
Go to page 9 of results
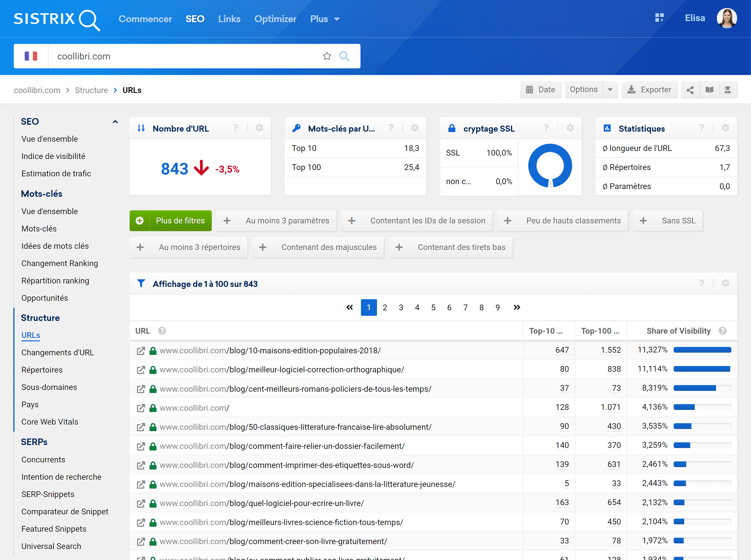[498, 307]
